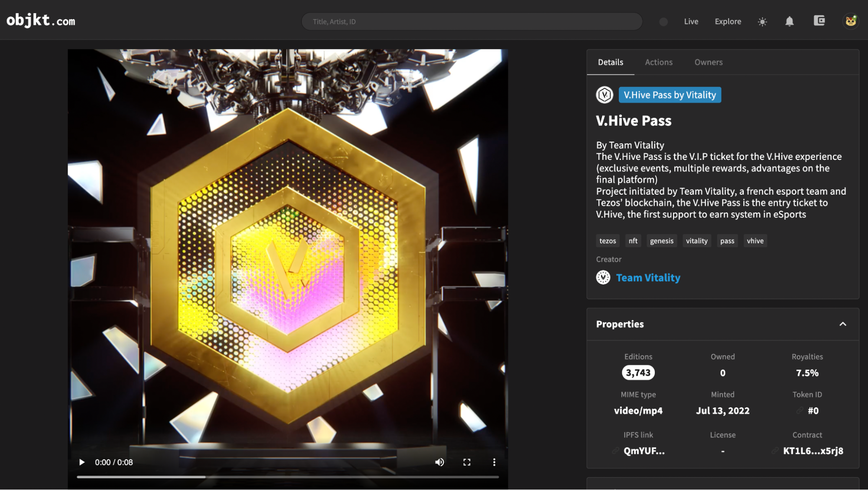Enter fullscreen video mode
868x490 pixels.
click(x=467, y=462)
